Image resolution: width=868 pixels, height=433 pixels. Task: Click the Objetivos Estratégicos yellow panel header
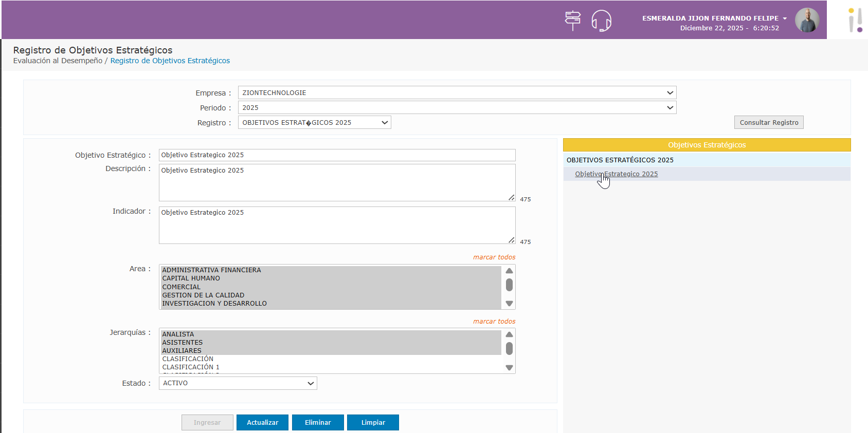click(707, 145)
